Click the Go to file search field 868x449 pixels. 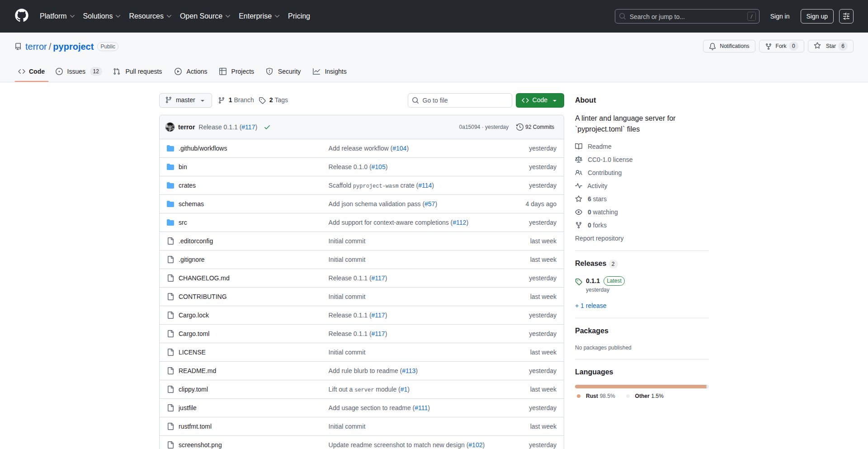[460, 100]
